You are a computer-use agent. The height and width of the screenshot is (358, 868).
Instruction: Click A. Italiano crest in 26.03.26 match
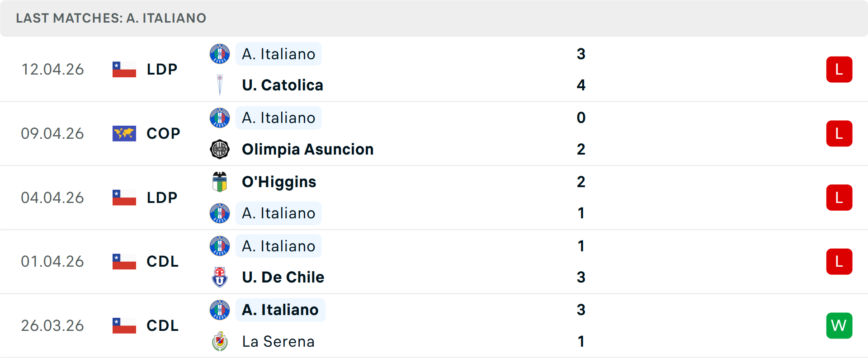tap(220, 310)
